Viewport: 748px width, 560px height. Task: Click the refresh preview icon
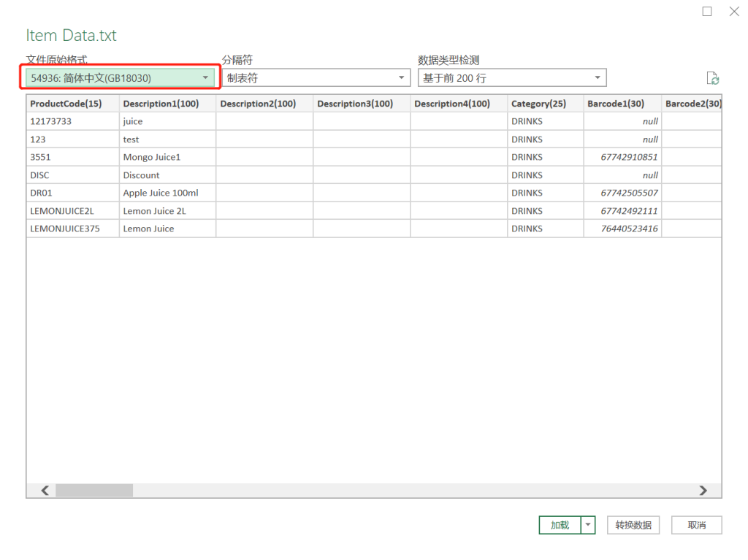pyautogui.click(x=713, y=79)
